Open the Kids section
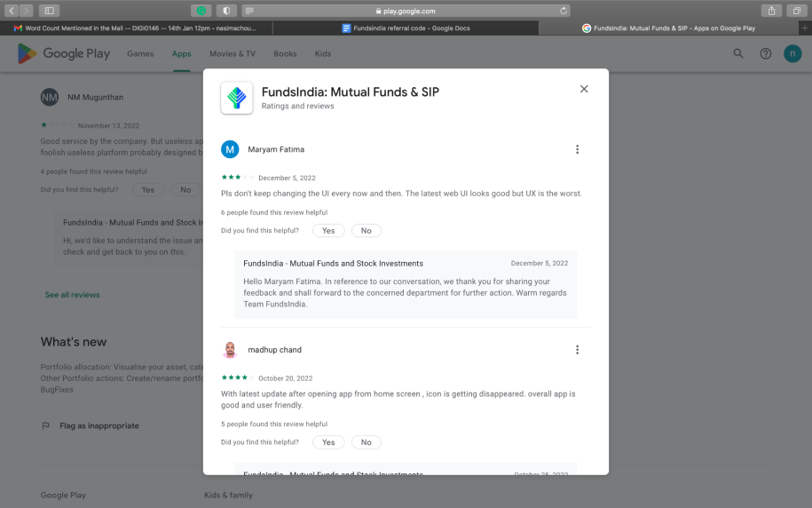This screenshot has width=812, height=508. click(323, 53)
